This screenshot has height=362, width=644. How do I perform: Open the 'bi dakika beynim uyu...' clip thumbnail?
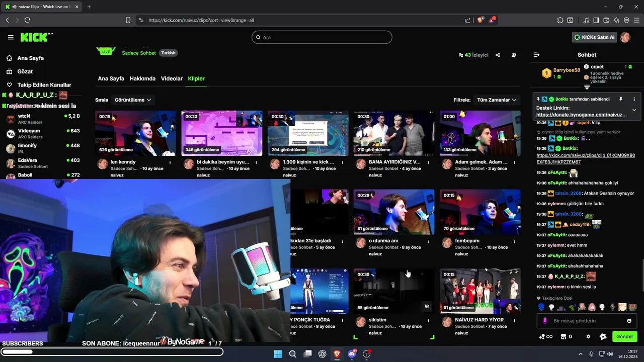pos(222,133)
